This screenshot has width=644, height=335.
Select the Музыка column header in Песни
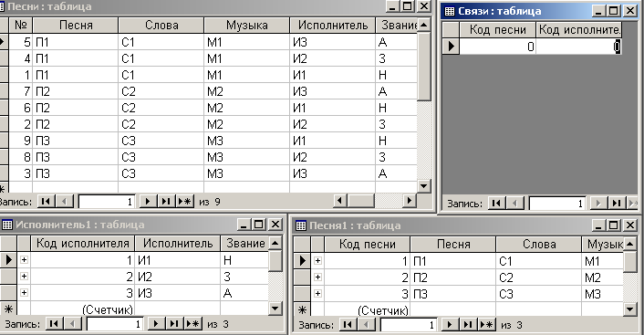pos(247,25)
